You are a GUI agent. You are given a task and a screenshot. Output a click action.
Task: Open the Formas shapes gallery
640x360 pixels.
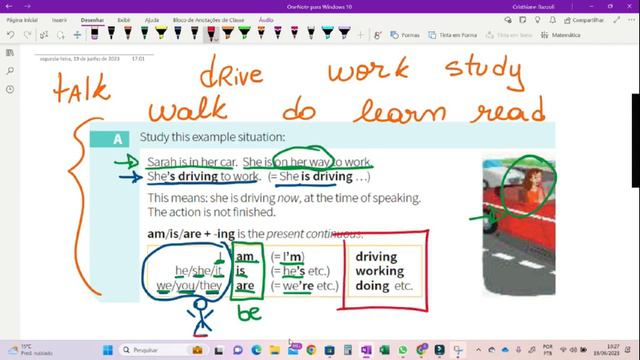point(405,36)
